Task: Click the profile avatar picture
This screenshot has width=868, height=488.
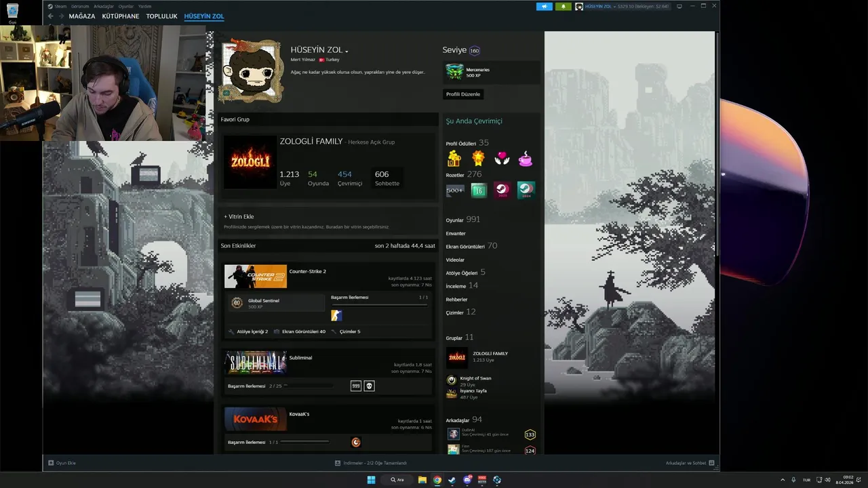Action: click(252, 71)
